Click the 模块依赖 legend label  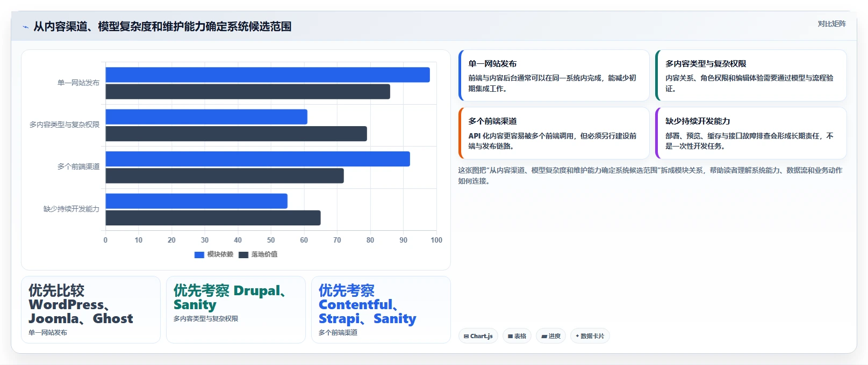click(x=220, y=254)
